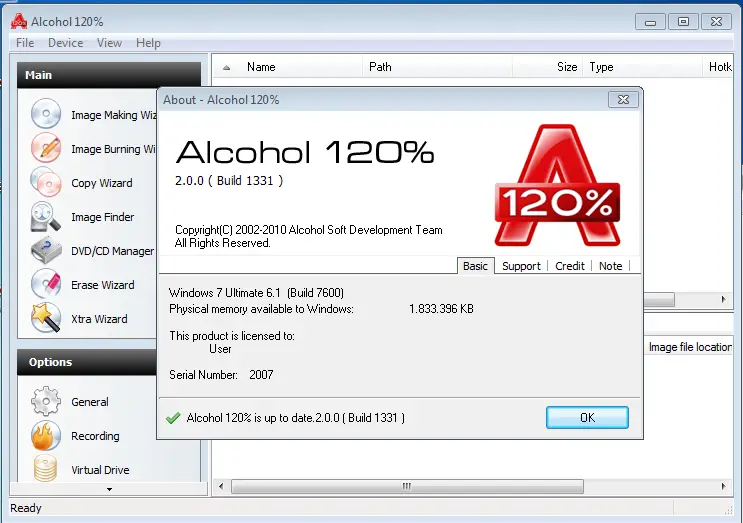Screen dimensions: 743x523
Task: Select the Erase Wizard label
Action: (102, 285)
